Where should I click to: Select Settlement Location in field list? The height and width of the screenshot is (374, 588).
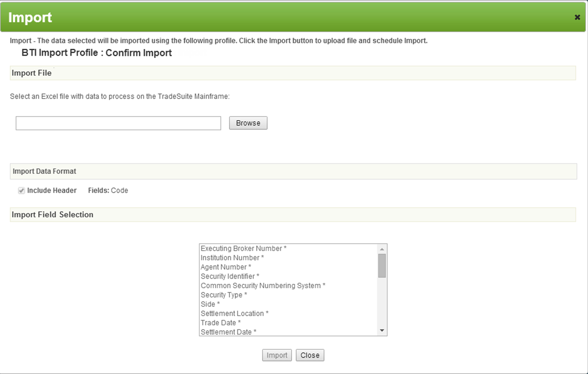pos(234,313)
